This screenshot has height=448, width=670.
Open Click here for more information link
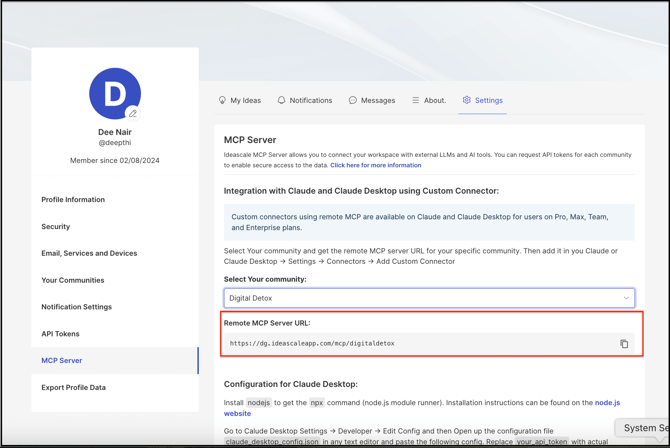376,165
